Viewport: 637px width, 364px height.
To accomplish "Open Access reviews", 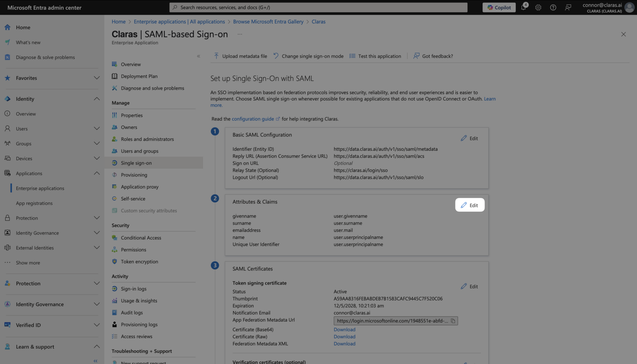I will pos(137,336).
